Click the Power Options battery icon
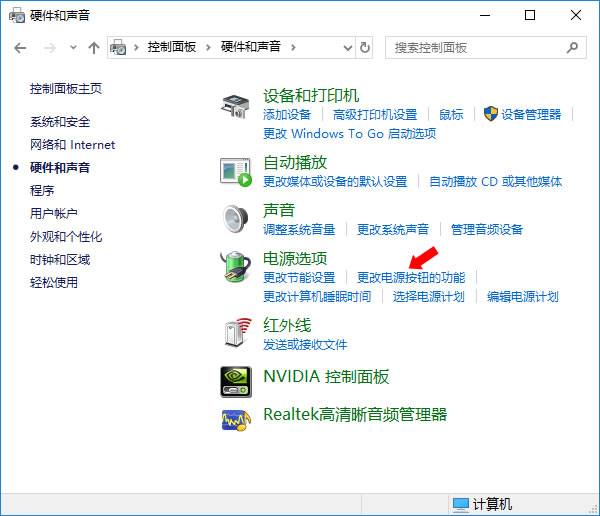Viewport: 600px width, 516px height. click(x=236, y=266)
